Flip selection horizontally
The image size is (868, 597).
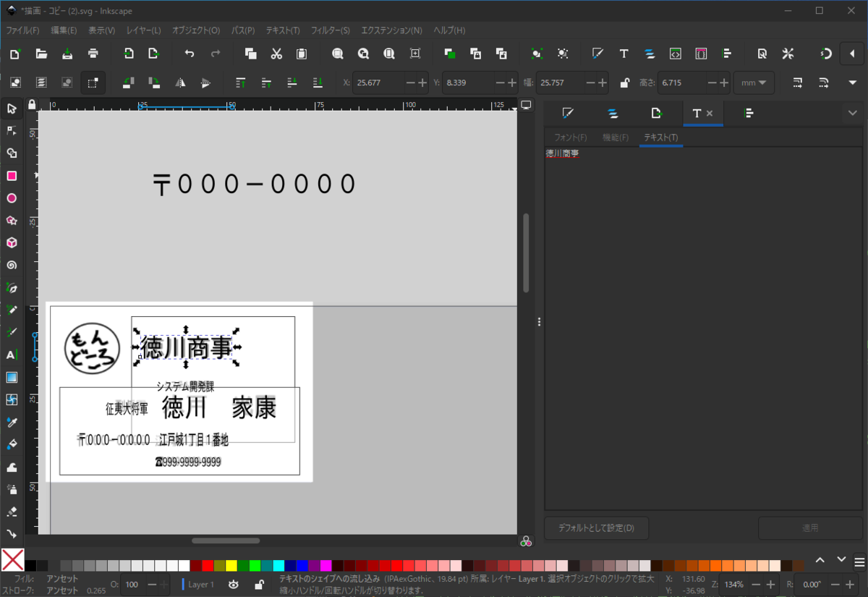[180, 82]
